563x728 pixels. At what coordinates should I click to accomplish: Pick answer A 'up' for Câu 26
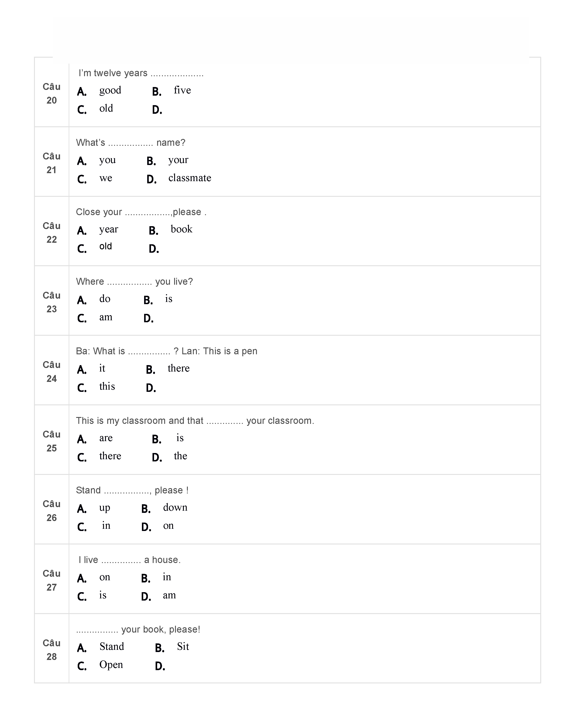pyautogui.click(x=105, y=508)
